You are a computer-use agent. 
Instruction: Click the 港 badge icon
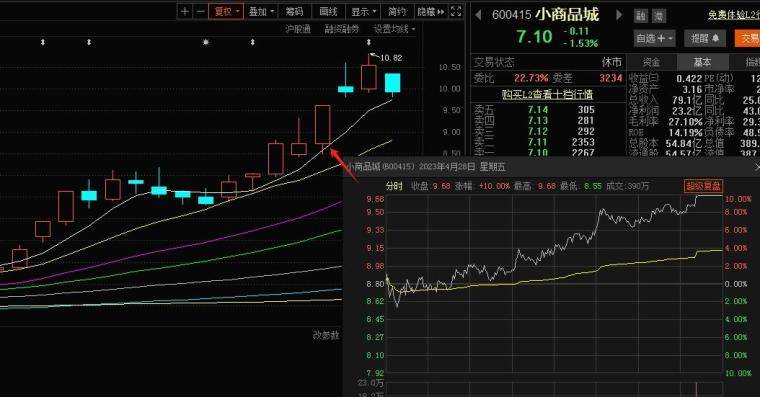[x=659, y=16]
